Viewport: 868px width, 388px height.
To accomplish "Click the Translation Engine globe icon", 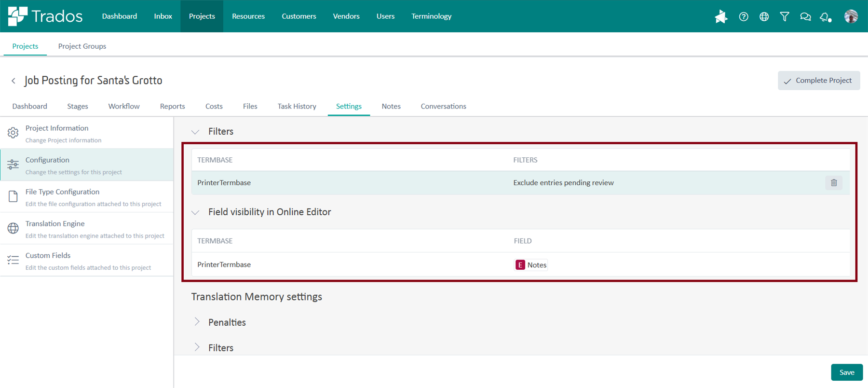I will point(13,228).
